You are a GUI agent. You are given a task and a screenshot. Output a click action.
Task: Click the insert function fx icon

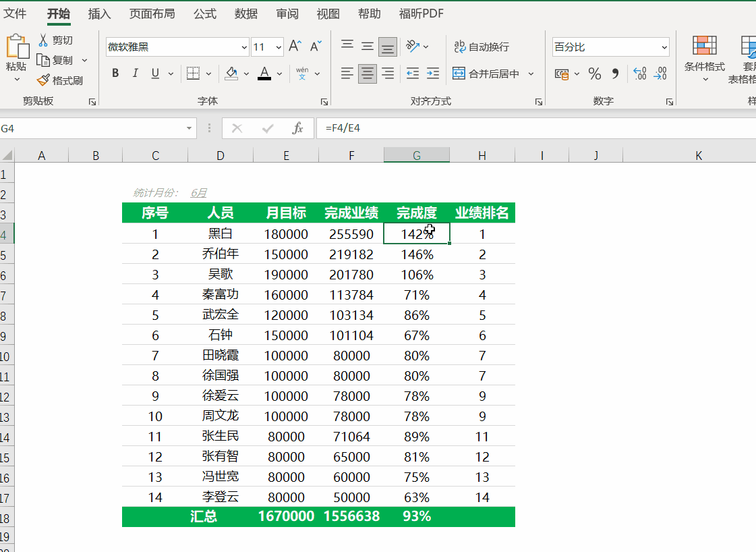297,128
